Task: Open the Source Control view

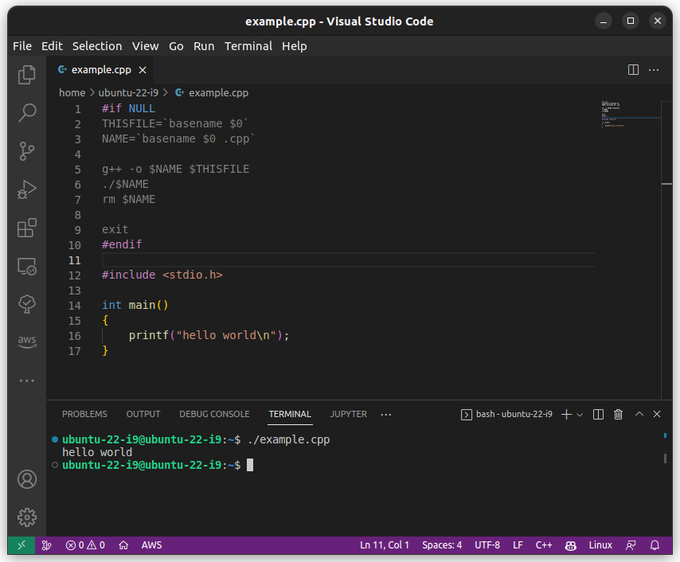Action: coord(27,151)
